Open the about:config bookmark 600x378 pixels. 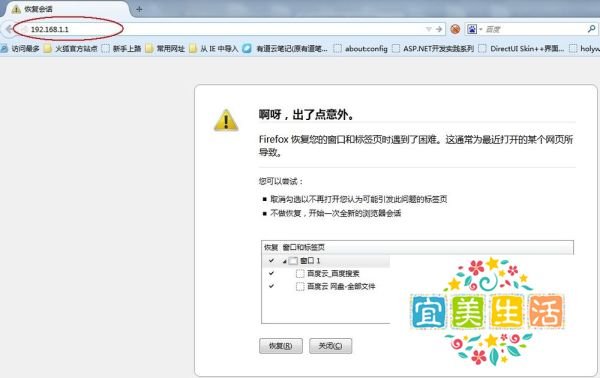point(361,49)
